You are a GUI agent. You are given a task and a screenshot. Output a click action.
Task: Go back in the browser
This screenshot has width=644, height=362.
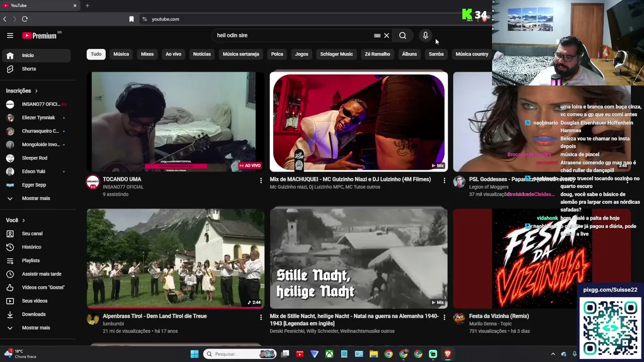[5, 19]
